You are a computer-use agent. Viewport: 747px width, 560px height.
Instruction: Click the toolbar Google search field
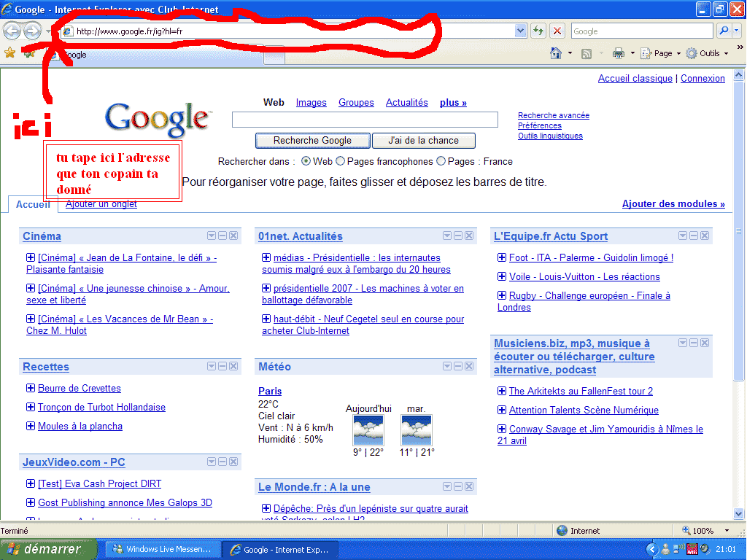click(x=642, y=31)
